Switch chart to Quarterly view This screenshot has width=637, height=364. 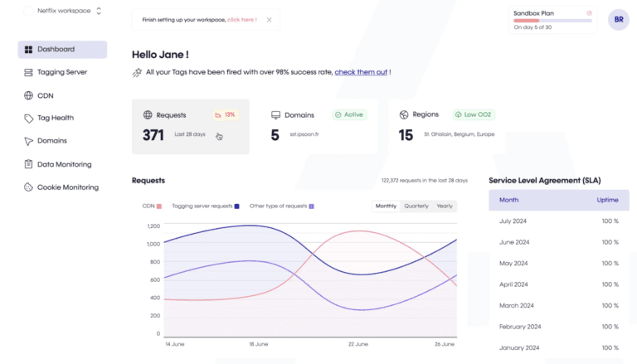point(416,206)
